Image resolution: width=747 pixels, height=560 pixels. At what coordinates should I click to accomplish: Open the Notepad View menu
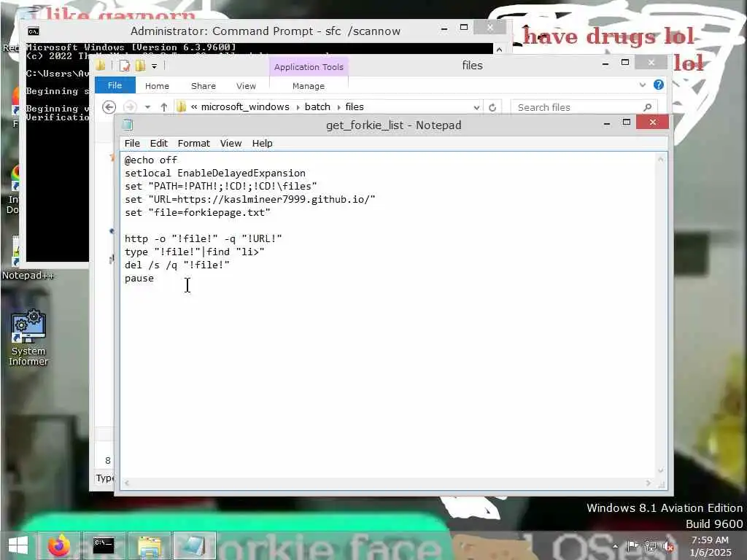click(x=231, y=144)
